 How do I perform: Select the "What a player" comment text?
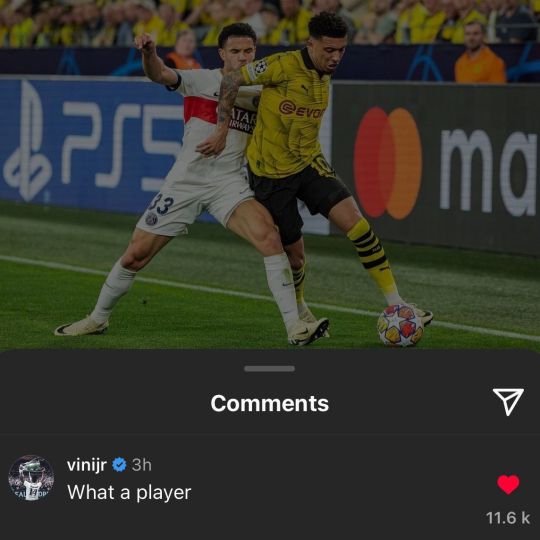pyautogui.click(x=129, y=492)
